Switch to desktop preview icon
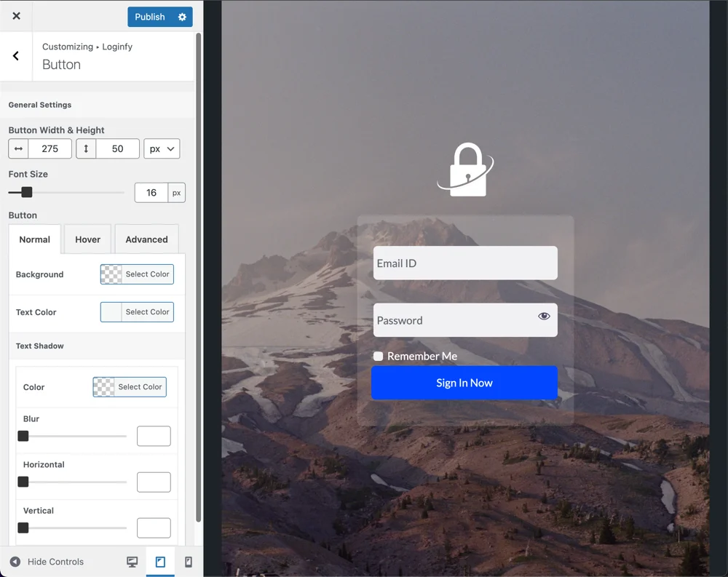This screenshot has height=577, width=728. [132, 562]
